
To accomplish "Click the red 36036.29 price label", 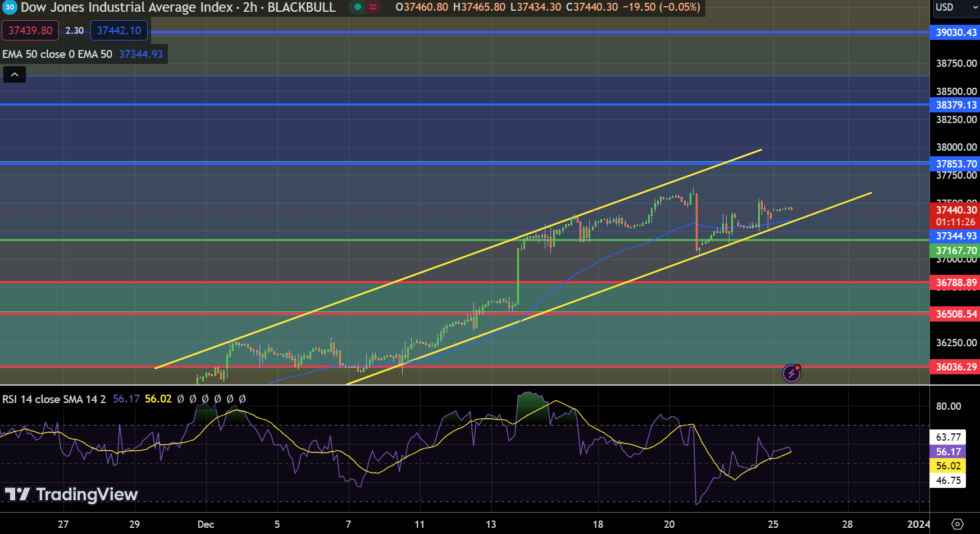I will pyautogui.click(x=955, y=367).
